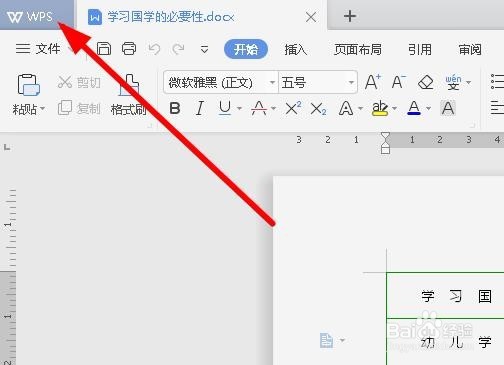Open the 文件 menu
Screen dimensions: 504x365
click(x=38, y=49)
